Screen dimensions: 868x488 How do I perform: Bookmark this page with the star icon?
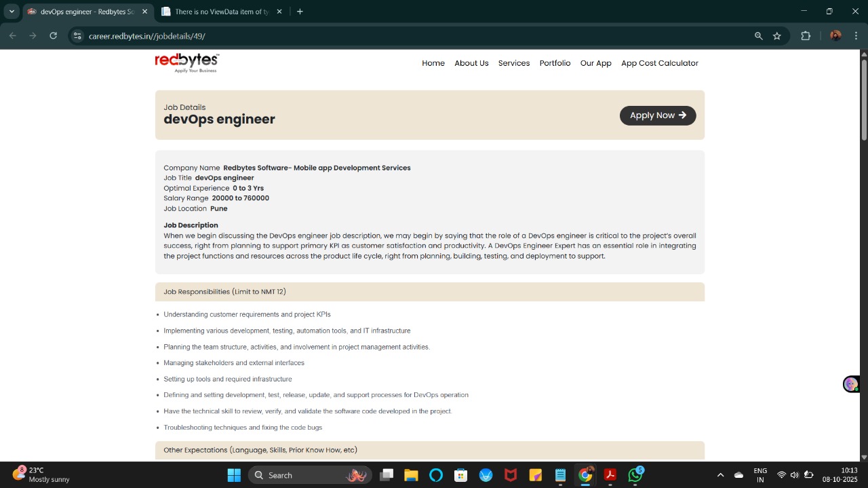coord(777,36)
